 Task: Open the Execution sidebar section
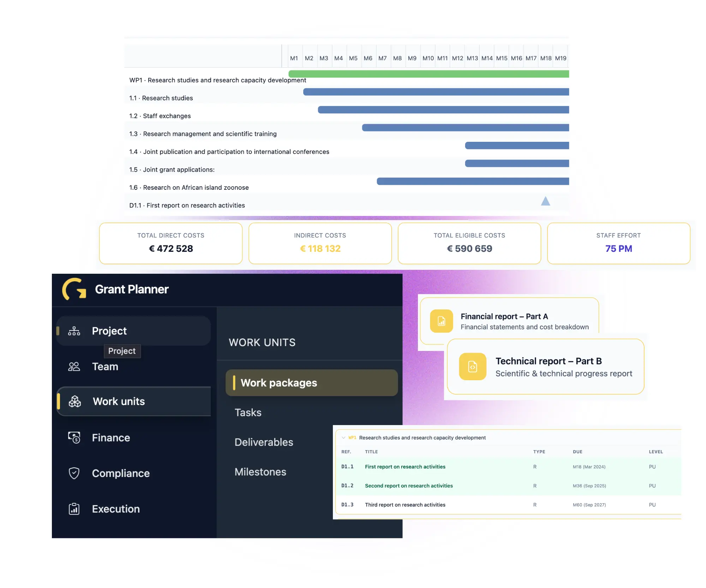[x=133, y=509]
